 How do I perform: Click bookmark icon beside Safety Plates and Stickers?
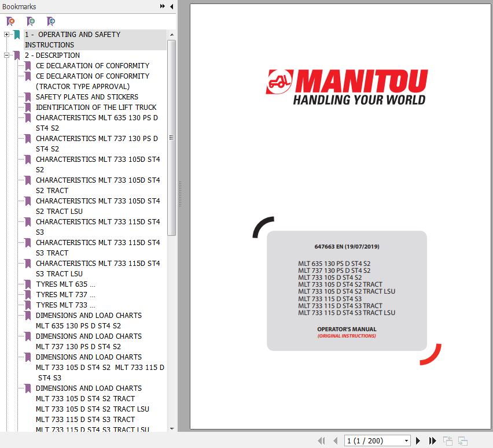[x=28, y=97]
